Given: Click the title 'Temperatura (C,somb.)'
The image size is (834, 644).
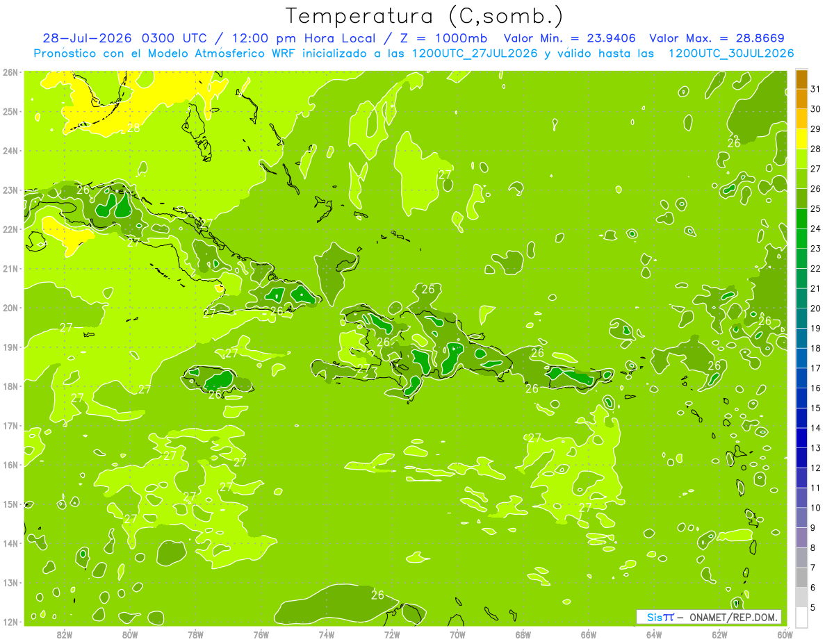Looking at the screenshot, I should coord(424,16).
